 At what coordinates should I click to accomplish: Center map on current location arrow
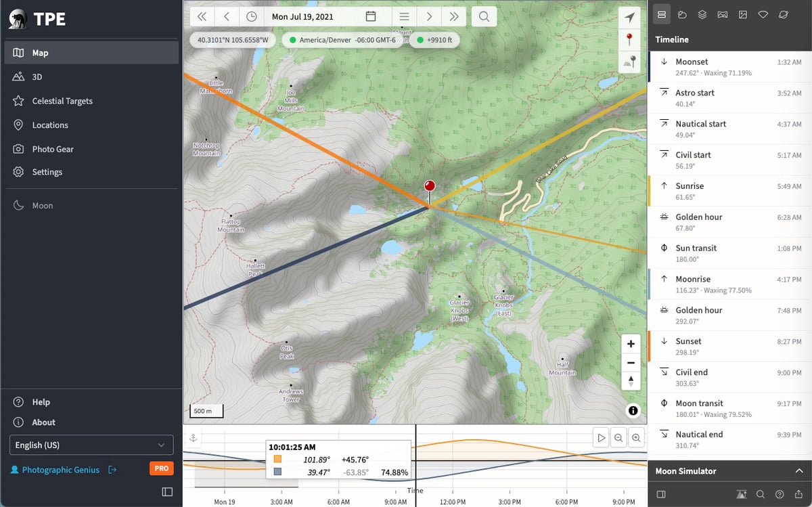(x=630, y=17)
